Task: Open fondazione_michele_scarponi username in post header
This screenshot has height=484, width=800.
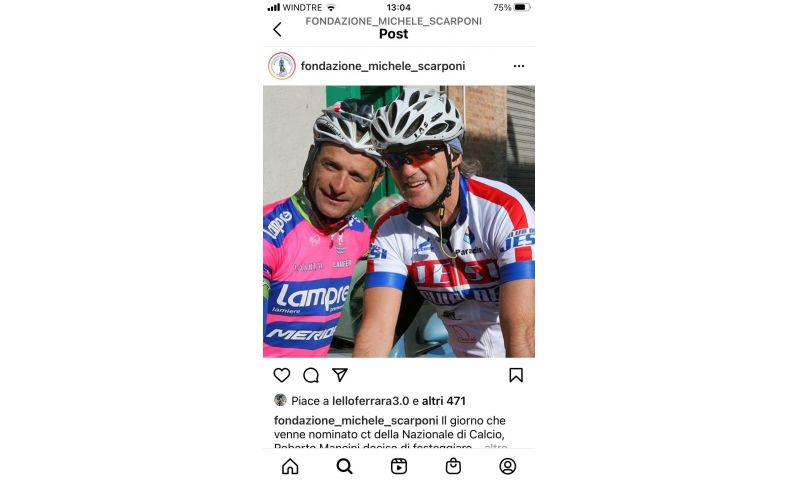Action: [x=383, y=66]
